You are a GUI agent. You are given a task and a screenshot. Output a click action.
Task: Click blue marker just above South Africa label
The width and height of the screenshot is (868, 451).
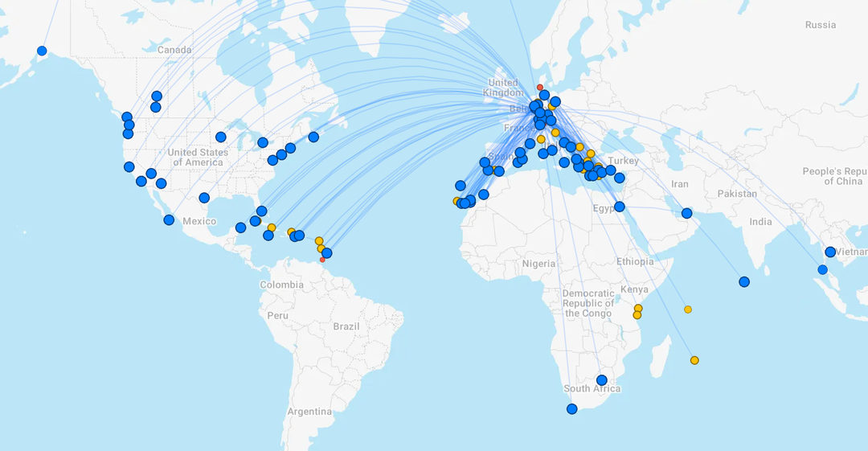tap(601, 380)
